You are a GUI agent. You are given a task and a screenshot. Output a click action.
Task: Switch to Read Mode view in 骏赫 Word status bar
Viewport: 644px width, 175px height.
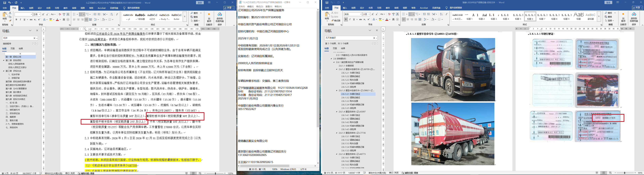pyautogui.click(x=597, y=173)
